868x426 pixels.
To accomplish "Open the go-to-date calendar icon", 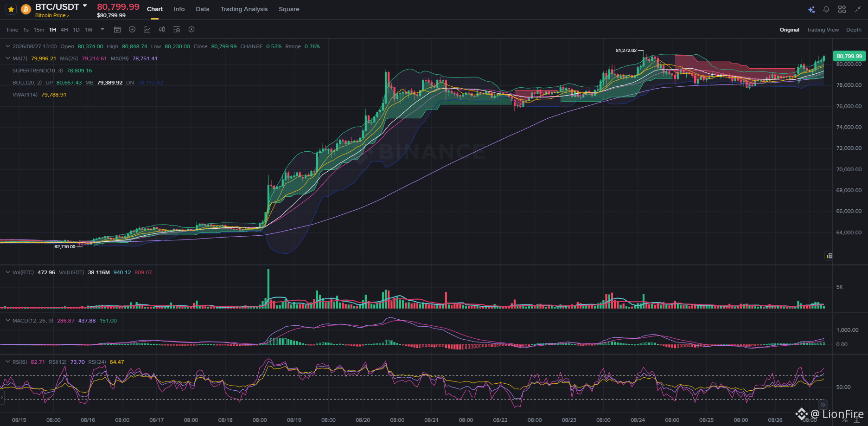I will (117, 30).
